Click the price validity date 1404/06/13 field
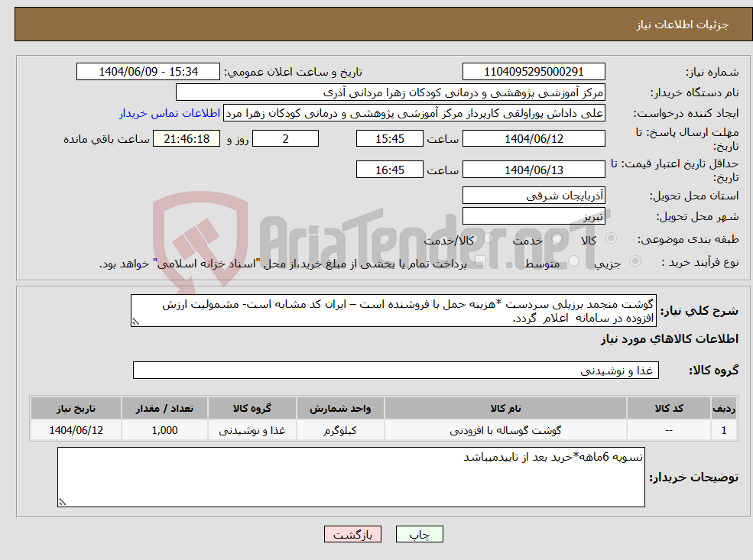 point(534,170)
